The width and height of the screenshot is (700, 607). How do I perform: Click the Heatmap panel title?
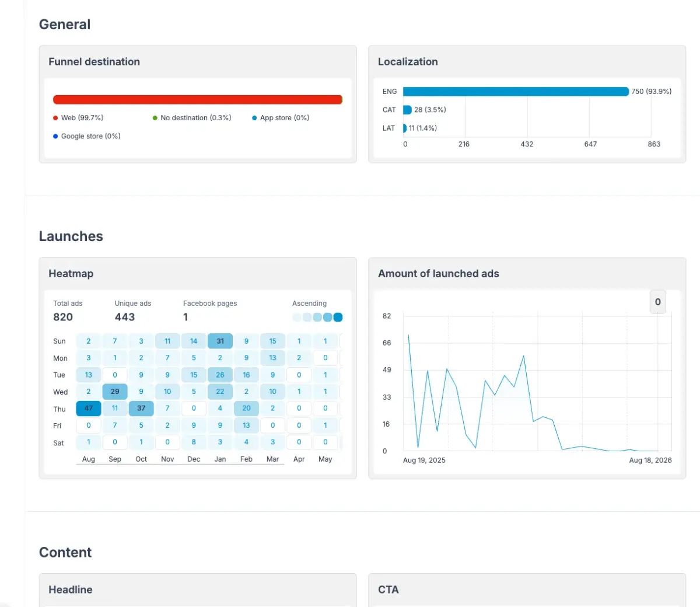(71, 274)
